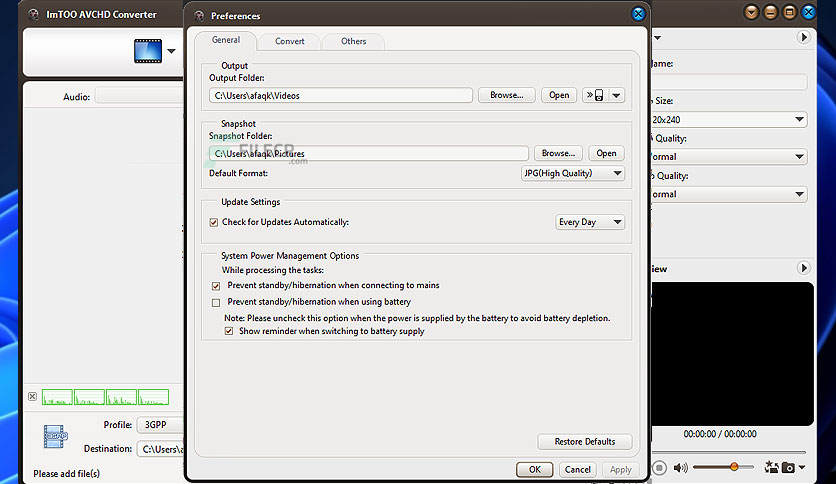The height and width of the screenshot is (484, 836).
Task: Open the video Quality Normal dropdown
Action: pyautogui.click(x=728, y=157)
